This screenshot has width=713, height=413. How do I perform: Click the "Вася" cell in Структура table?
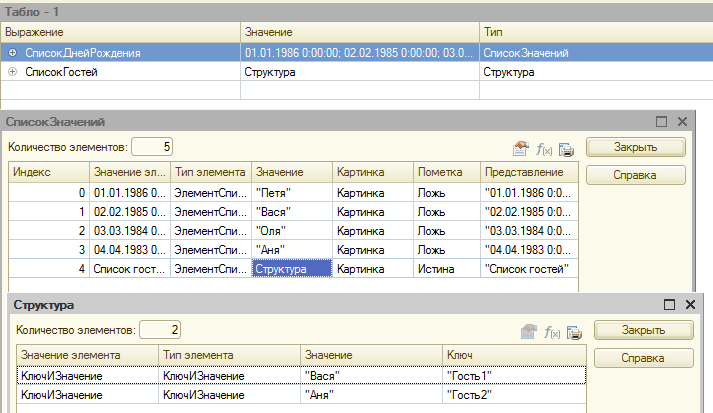(x=371, y=376)
